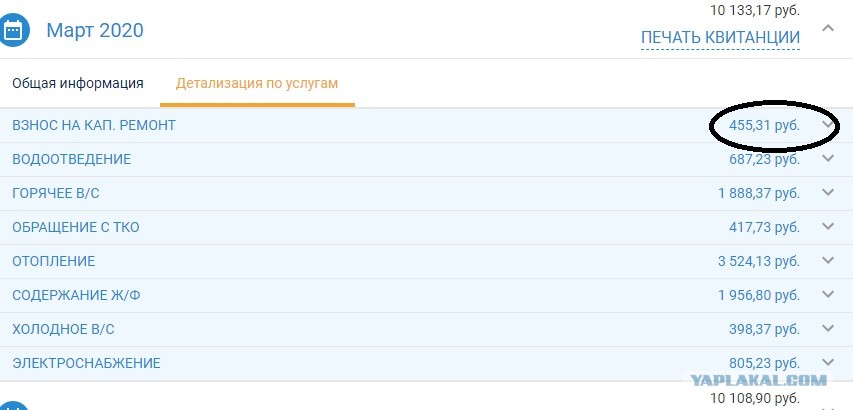The image size is (853, 410).
Task: Expand ГОРЯЧЕЕ В/С row chevron
Action: [828, 192]
